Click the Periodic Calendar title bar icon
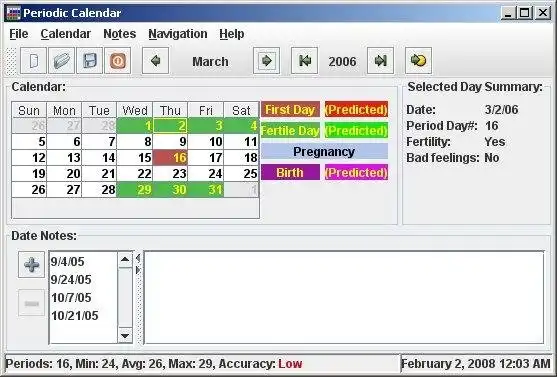The height and width of the screenshot is (377, 557). coord(14,13)
